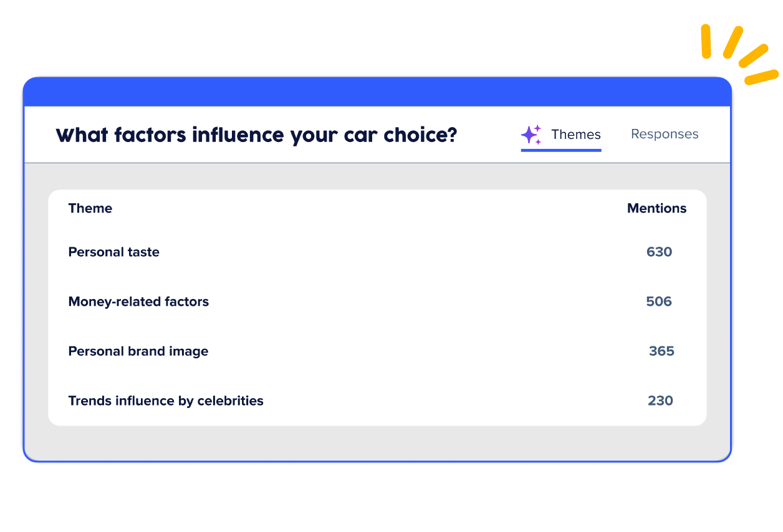Click the 630 mentions count
783x532 pixels.
(659, 252)
